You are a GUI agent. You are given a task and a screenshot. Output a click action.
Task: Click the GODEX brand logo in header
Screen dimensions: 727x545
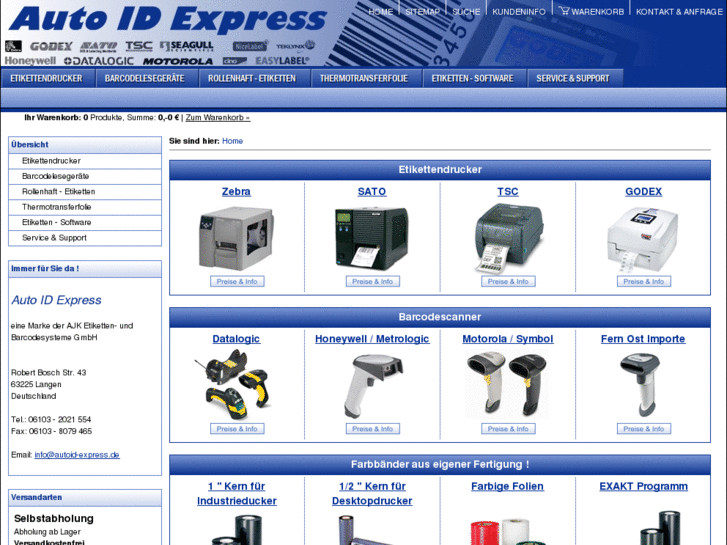(x=51, y=46)
